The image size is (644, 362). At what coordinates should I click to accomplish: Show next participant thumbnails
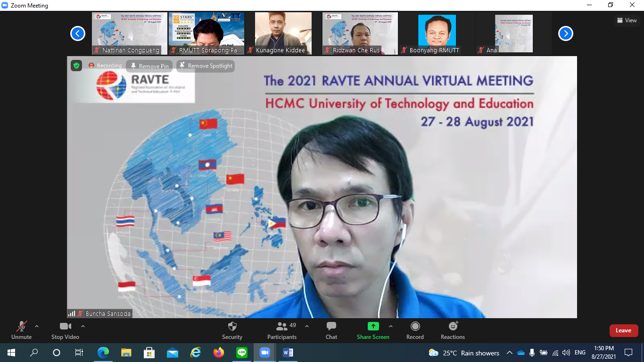tap(566, 33)
